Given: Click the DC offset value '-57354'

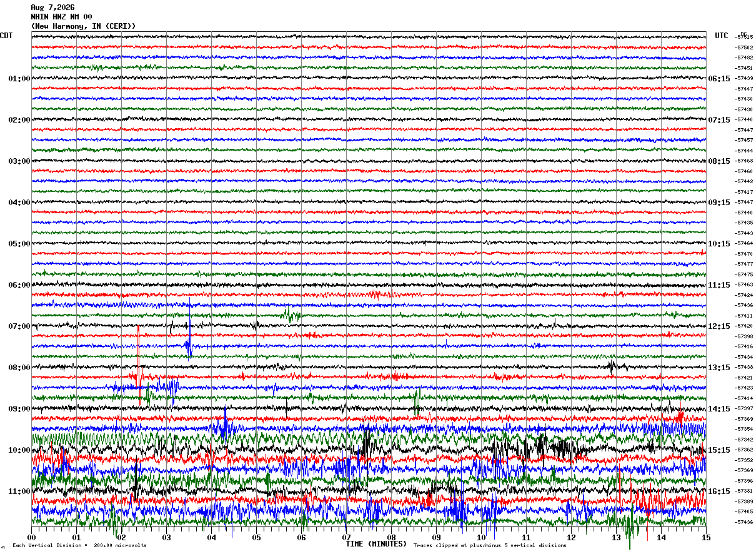Looking at the screenshot, I should tap(744, 430).
